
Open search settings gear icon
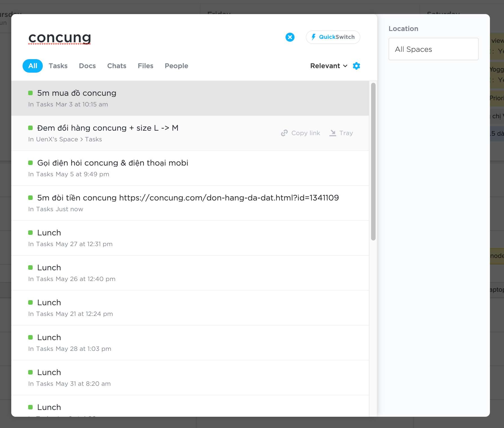pyautogui.click(x=356, y=66)
